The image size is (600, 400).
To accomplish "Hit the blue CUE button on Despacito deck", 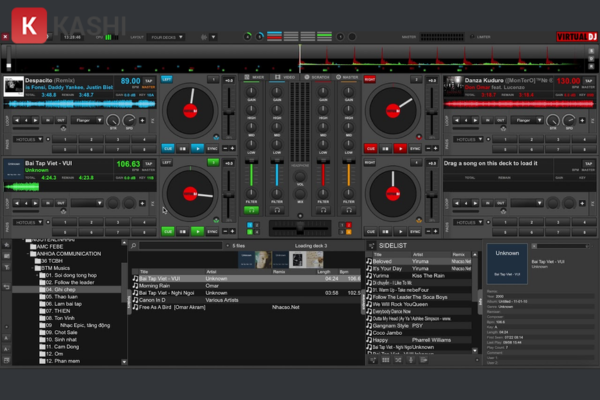I will (x=168, y=149).
